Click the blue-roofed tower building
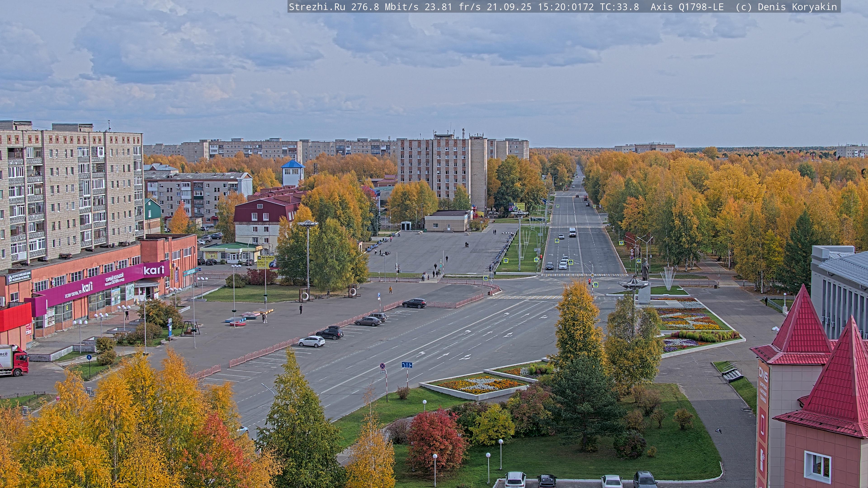Image resolution: width=868 pixels, height=488 pixels. point(293,172)
